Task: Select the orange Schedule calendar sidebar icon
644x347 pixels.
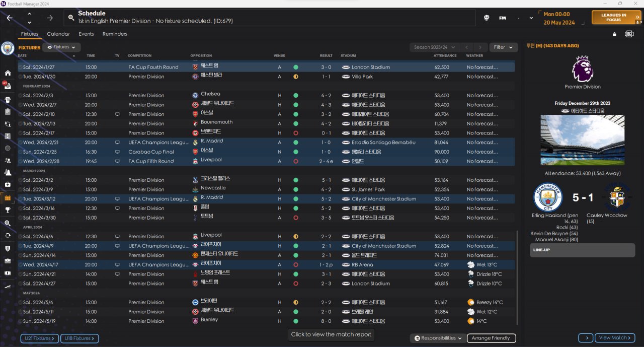Action: pyautogui.click(x=8, y=198)
